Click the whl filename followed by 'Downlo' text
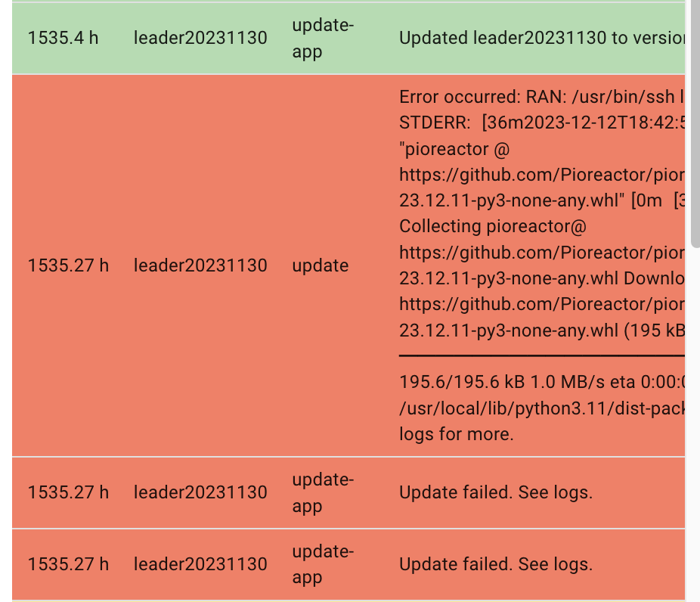 coord(542,278)
